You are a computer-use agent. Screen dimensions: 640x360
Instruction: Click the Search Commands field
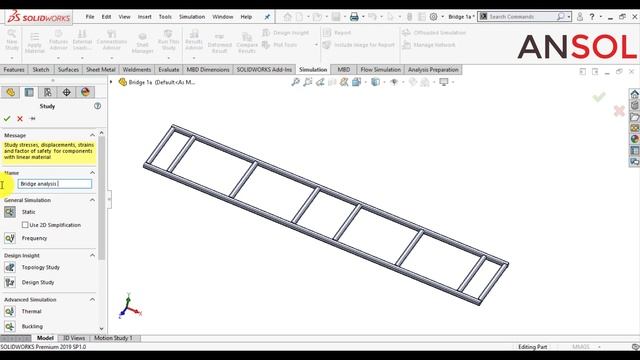click(x=524, y=17)
